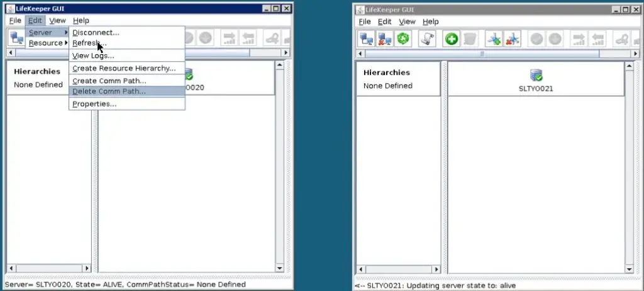Select SLTY0021 server icon
The width and height of the screenshot is (644, 291).
(536, 75)
